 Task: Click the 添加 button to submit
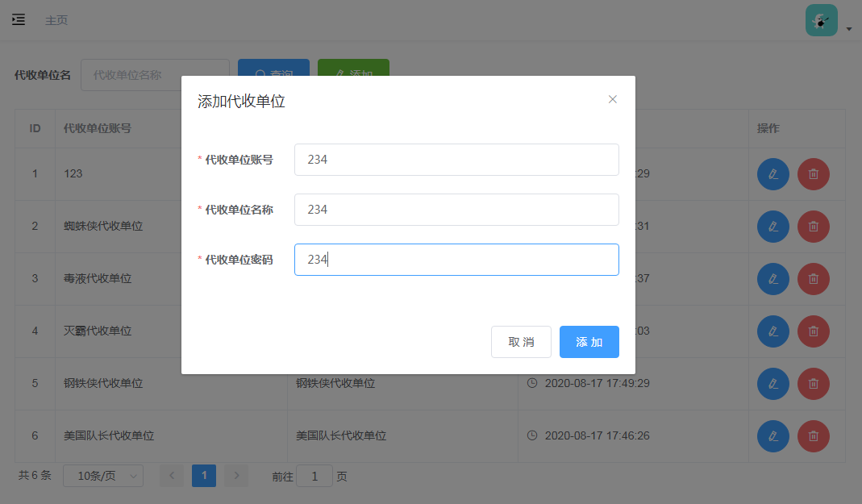[x=589, y=342]
